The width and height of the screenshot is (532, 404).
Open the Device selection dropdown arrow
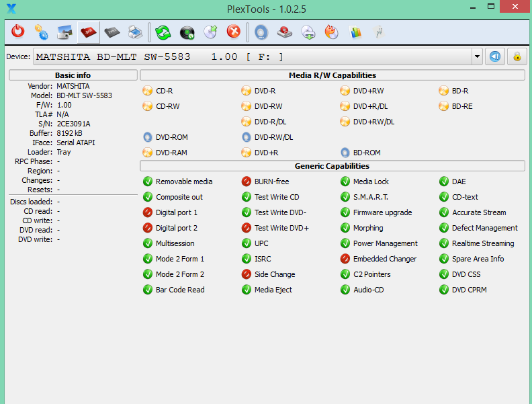(477, 56)
